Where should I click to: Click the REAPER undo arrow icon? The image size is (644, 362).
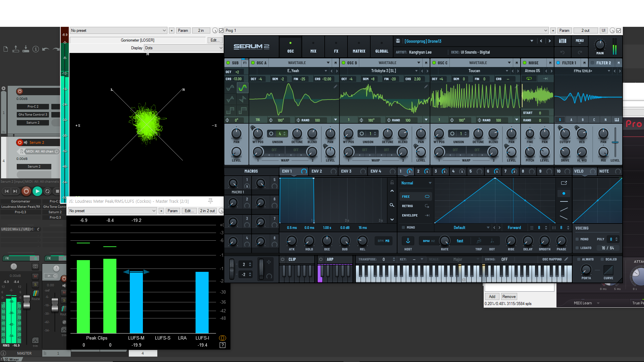pos(46,49)
